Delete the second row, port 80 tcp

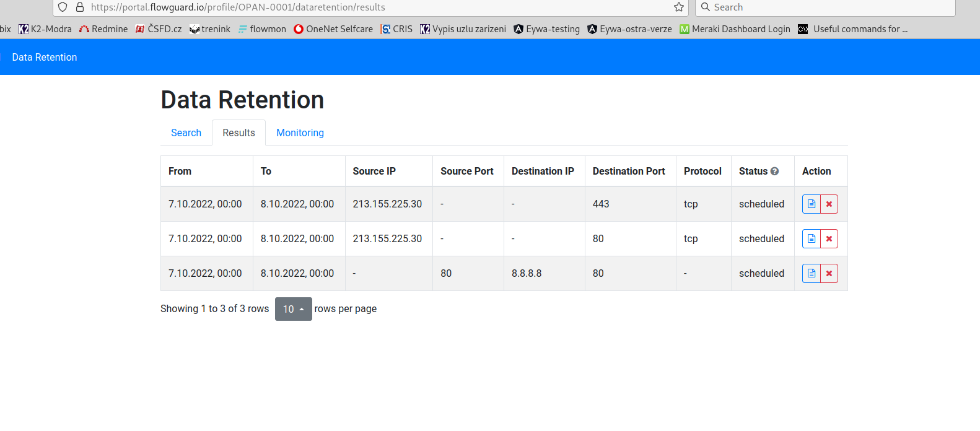(829, 239)
